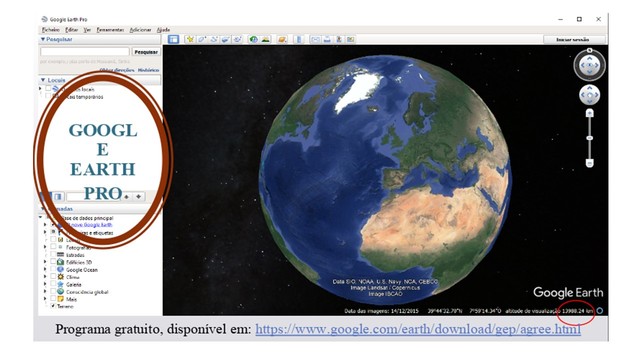The width and height of the screenshot is (640, 360).
Task: Expand the Edifícios 3D layer node
Action: 45,262
